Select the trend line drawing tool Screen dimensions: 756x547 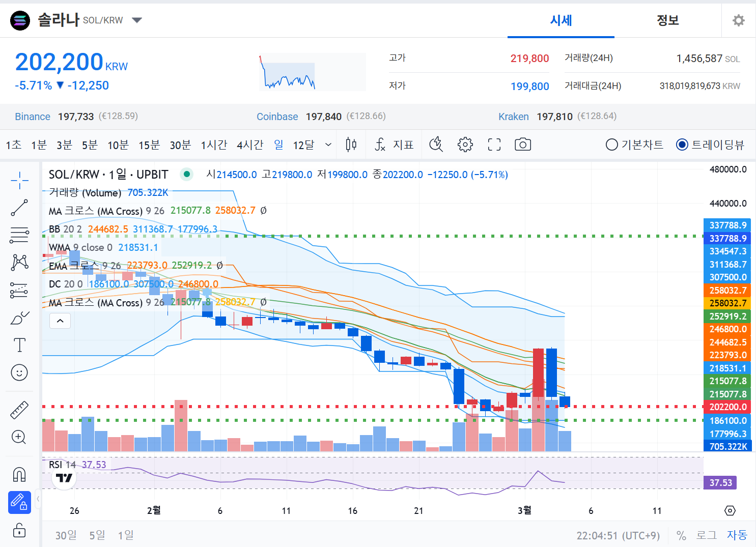[19, 208]
